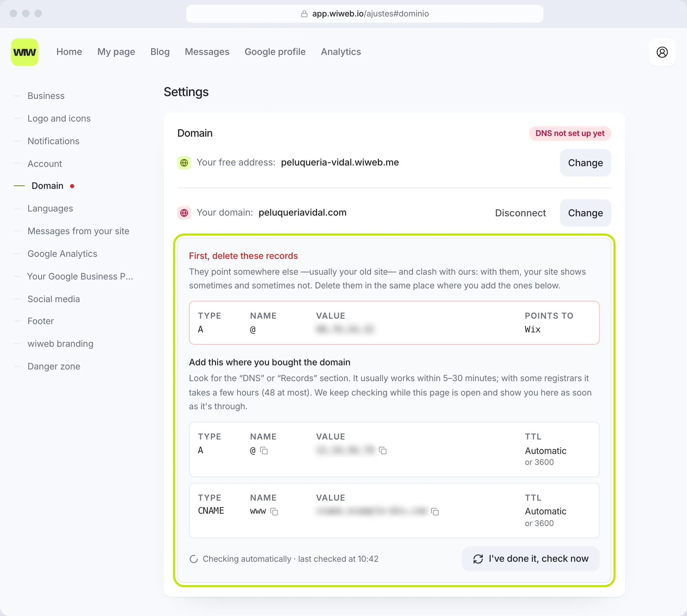
Task: Click the Automatic TTL of the A record
Action: [x=545, y=451]
